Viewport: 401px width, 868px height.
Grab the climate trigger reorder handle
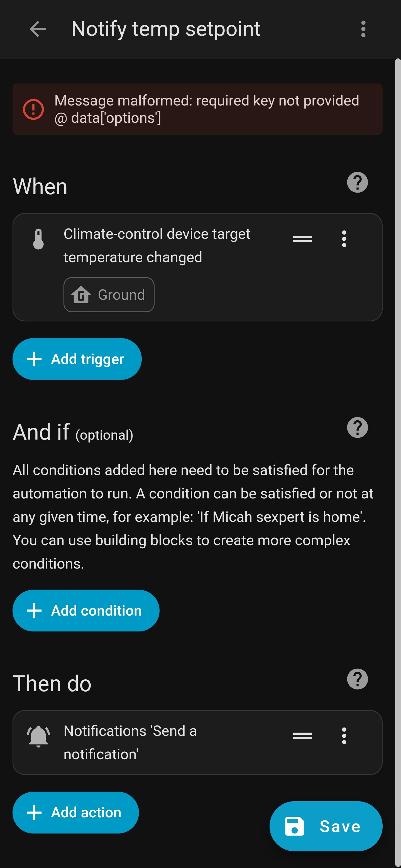pos(302,239)
